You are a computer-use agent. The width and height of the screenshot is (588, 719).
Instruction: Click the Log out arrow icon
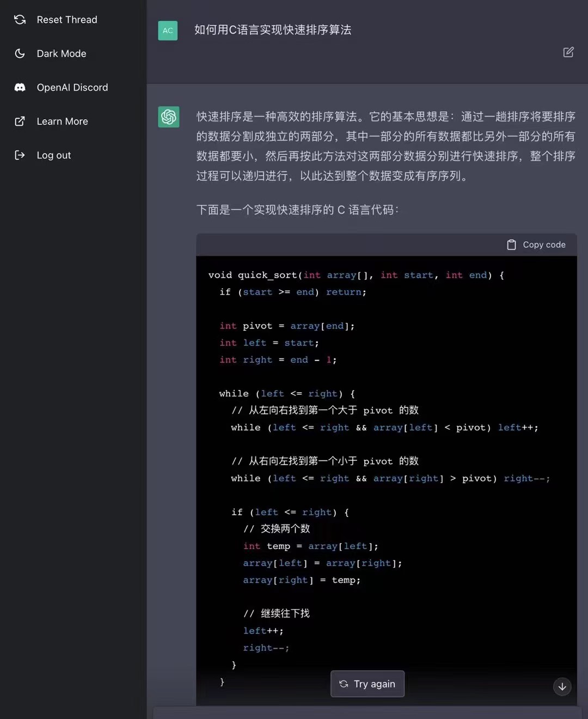(x=20, y=155)
